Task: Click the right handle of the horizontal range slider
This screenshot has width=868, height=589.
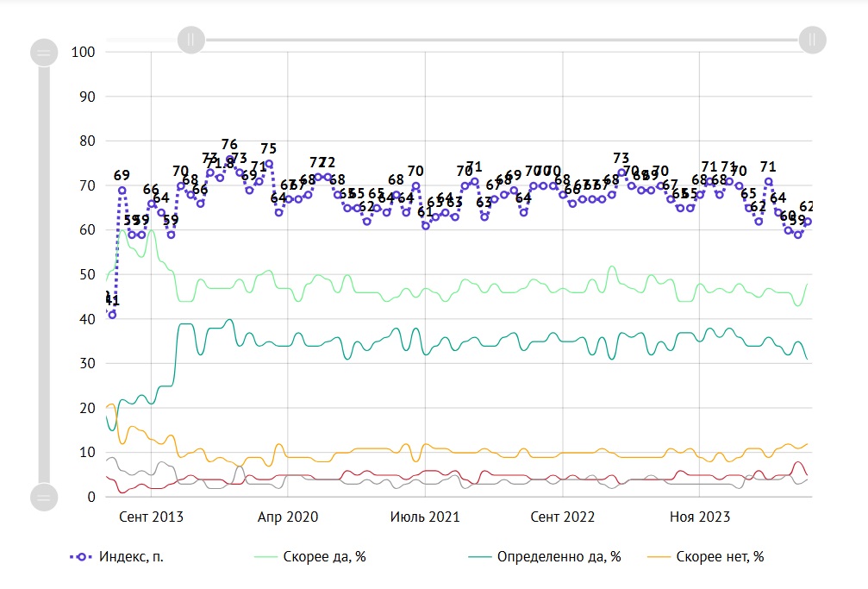Action: (x=812, y=39)
